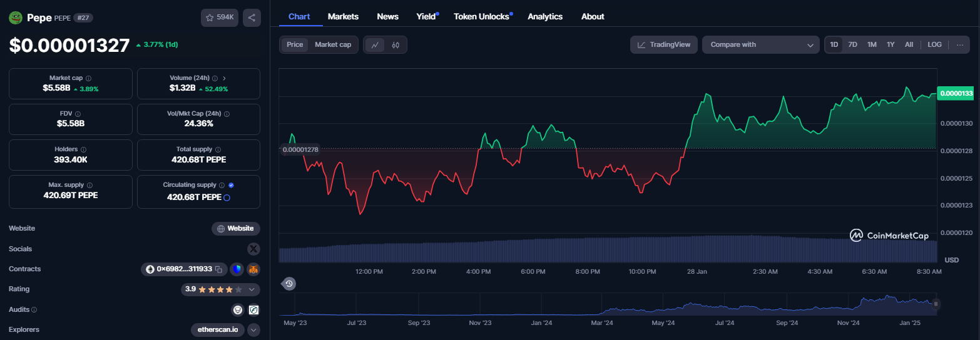Open the News tab

(x=388, y=16)
